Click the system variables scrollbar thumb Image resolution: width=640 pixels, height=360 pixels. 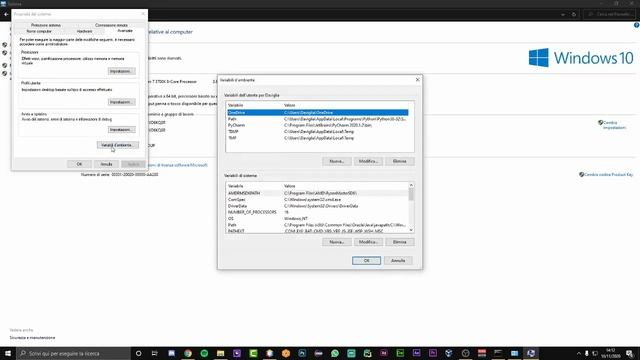(x=411, y=194)
